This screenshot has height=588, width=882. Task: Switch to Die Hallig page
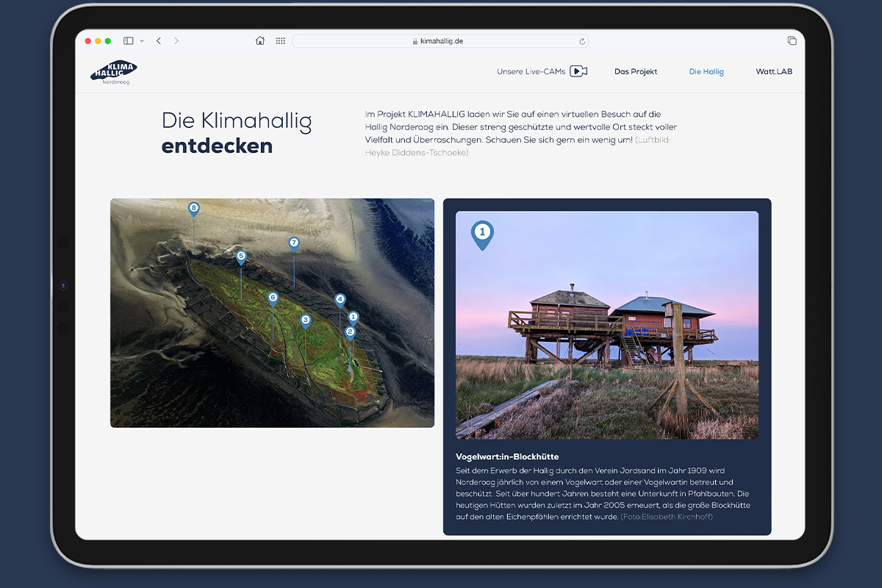tap(706, 72)
